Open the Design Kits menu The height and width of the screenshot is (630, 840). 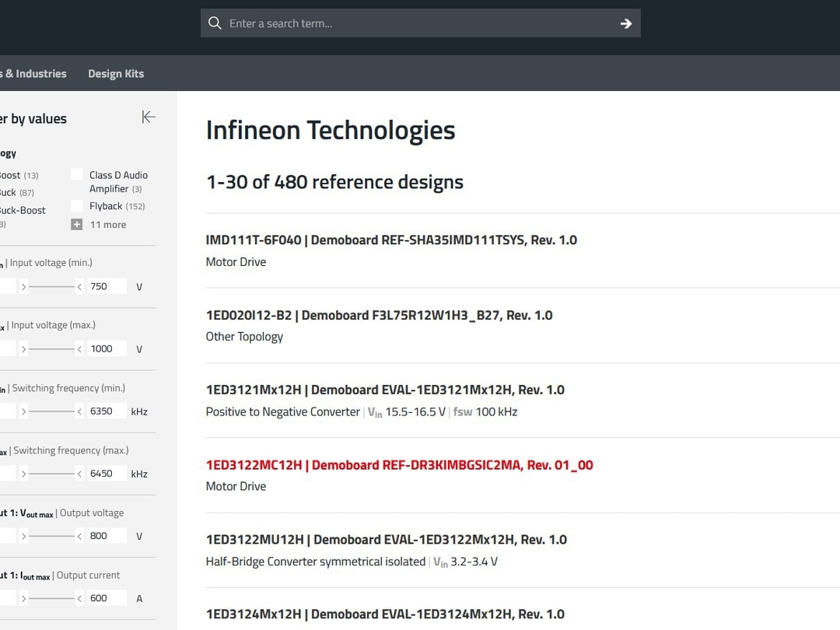click(116, 74)
